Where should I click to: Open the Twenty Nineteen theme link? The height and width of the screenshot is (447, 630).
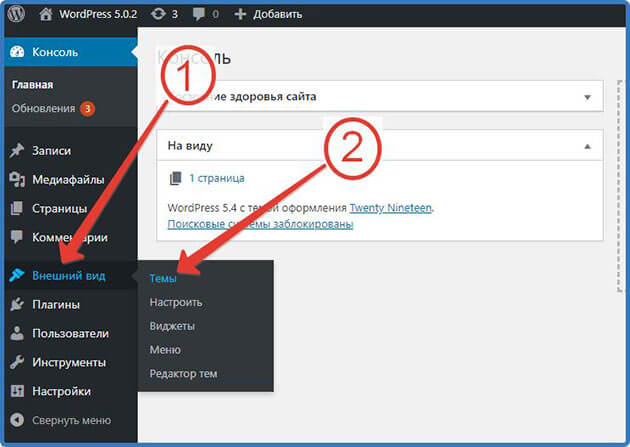point(391,208)
